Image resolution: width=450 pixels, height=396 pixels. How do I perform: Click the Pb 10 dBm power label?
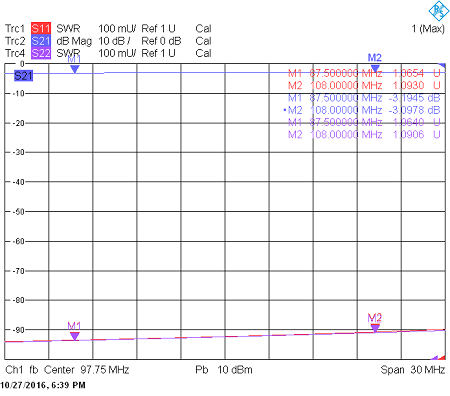click(x=224, y=370)
